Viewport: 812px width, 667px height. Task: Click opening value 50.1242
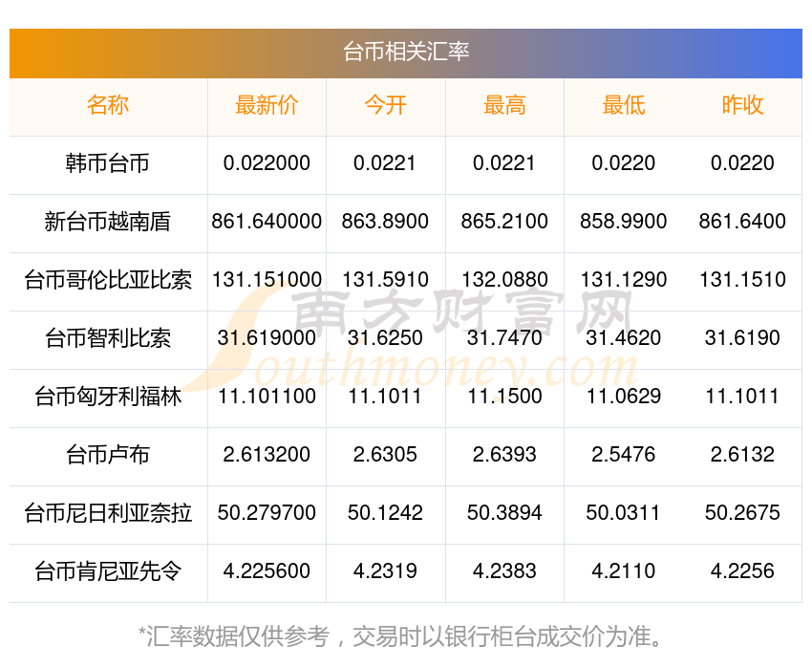coord(385,513)
